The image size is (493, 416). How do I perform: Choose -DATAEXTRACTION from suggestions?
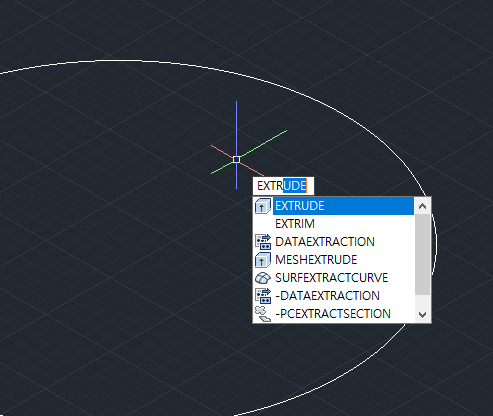(334, 296)
